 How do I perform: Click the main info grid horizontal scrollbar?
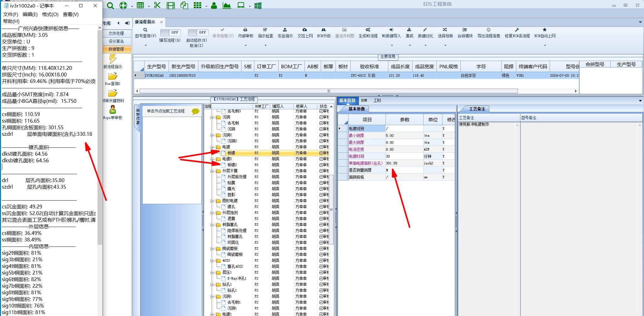pos(329,91)
